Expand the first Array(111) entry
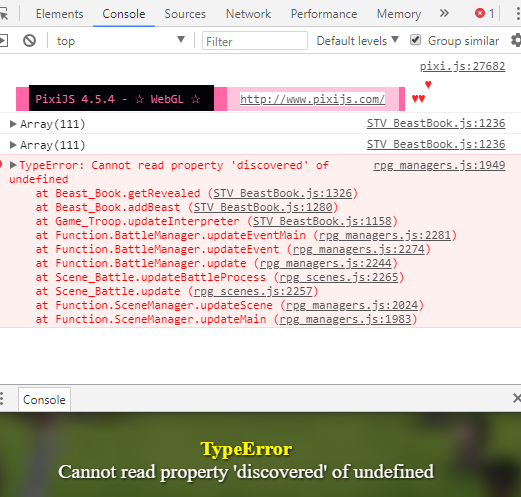This screenshot has width=521, height=497. click(x=13, y=124)
